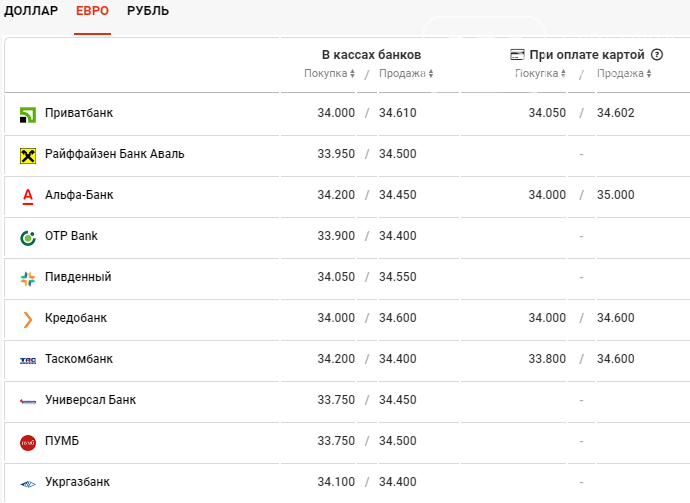Click the Кредобанк orange chevron logo
Viewport: 690px width, 503px height.
click(x=28, y=319)
